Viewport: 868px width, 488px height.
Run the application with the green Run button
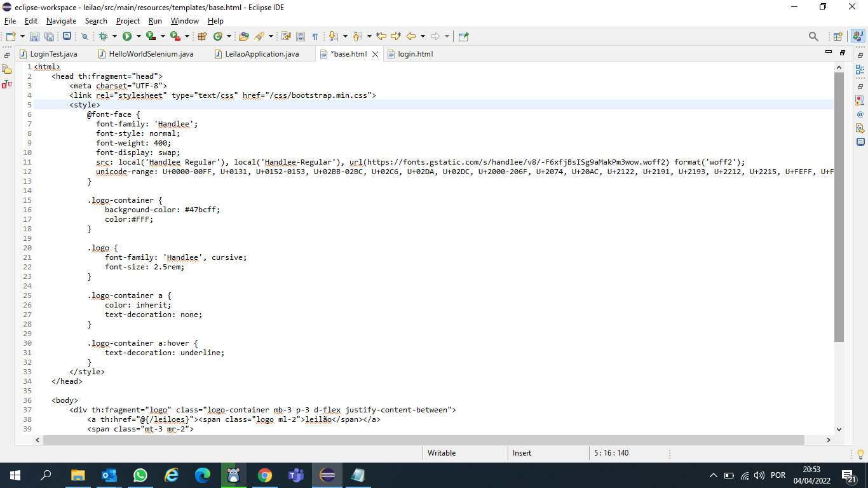pyautogui.click(x=127, y=36)
